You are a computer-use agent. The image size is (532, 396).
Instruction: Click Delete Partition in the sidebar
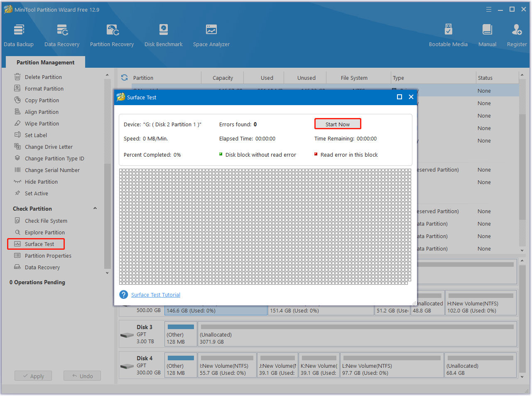coord(43,77)
